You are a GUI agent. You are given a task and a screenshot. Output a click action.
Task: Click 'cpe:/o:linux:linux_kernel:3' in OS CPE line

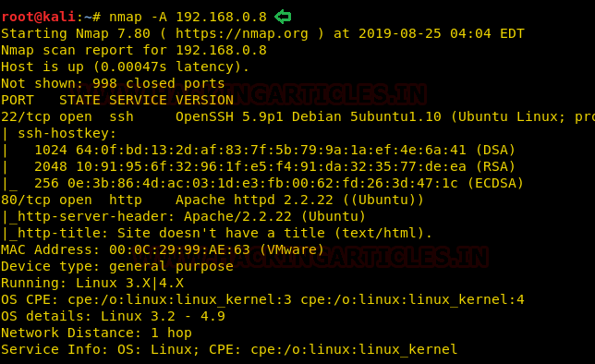coord(179,300)
